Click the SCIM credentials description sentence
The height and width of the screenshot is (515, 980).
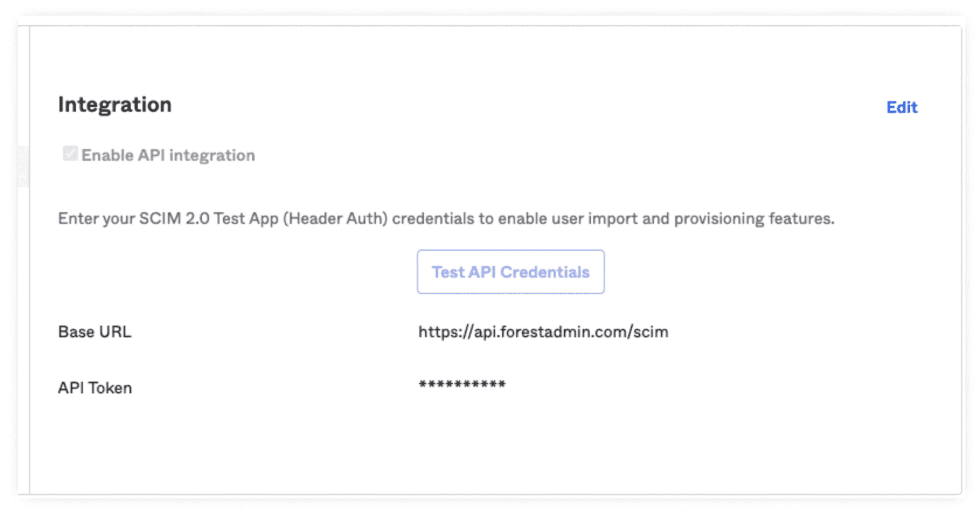pyautogui.click(x=446, y=218)
